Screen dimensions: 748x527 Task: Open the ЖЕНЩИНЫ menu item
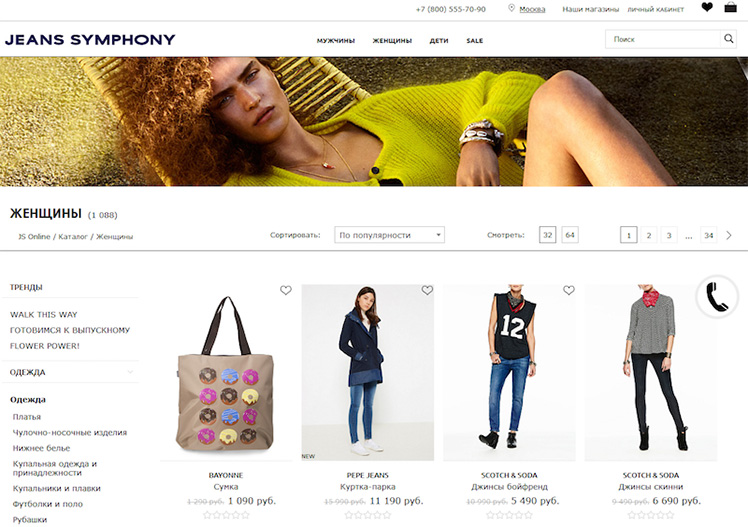(392, 41)
